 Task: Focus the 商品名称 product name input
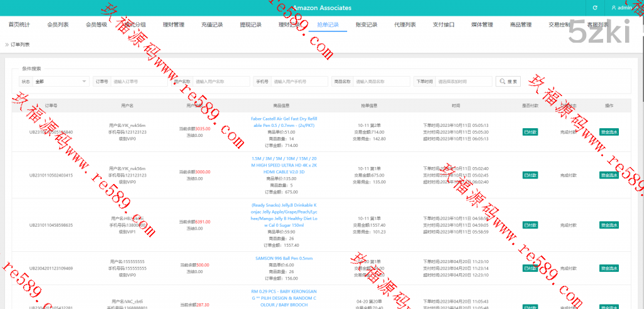[x=382, y=81]
